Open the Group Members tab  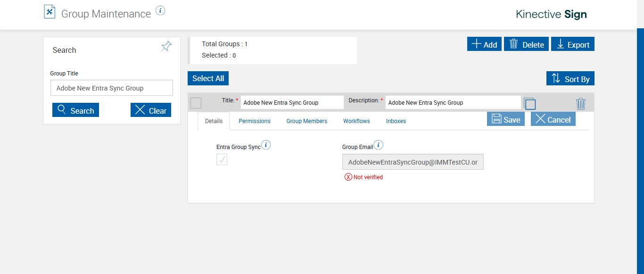click(306, 121)
